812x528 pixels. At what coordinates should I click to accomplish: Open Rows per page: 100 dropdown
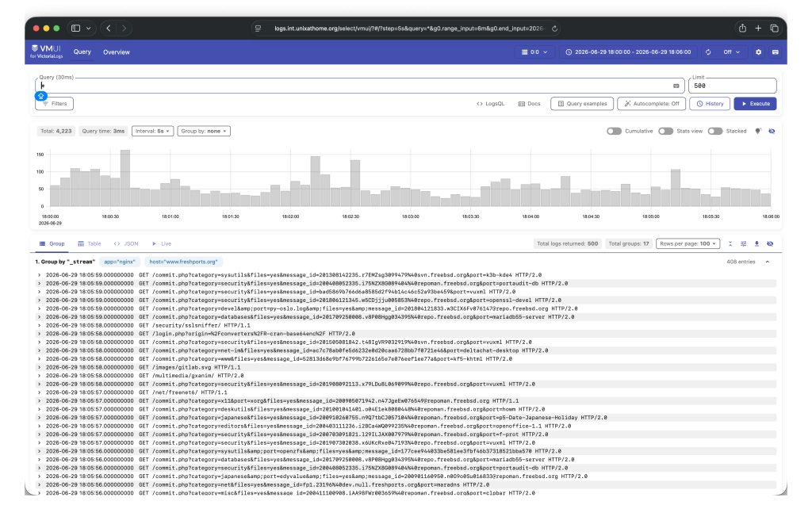pyautogui.click(x=688, y=244)
